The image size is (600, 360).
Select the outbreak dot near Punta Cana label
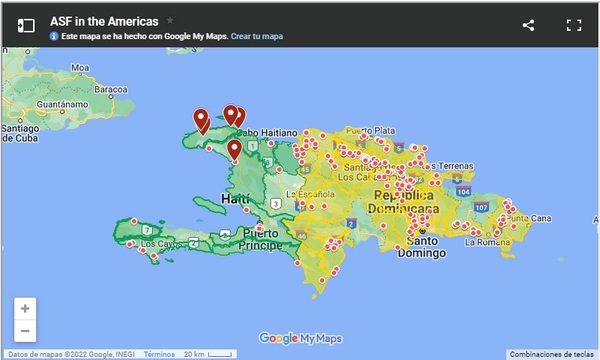pyautogui.click(x=514, y=226)
